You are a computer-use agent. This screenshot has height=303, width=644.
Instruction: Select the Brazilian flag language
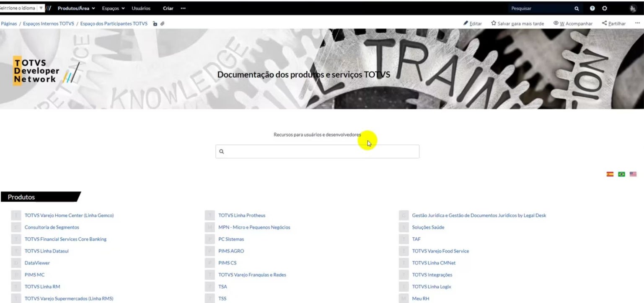(x=622, y=174)
